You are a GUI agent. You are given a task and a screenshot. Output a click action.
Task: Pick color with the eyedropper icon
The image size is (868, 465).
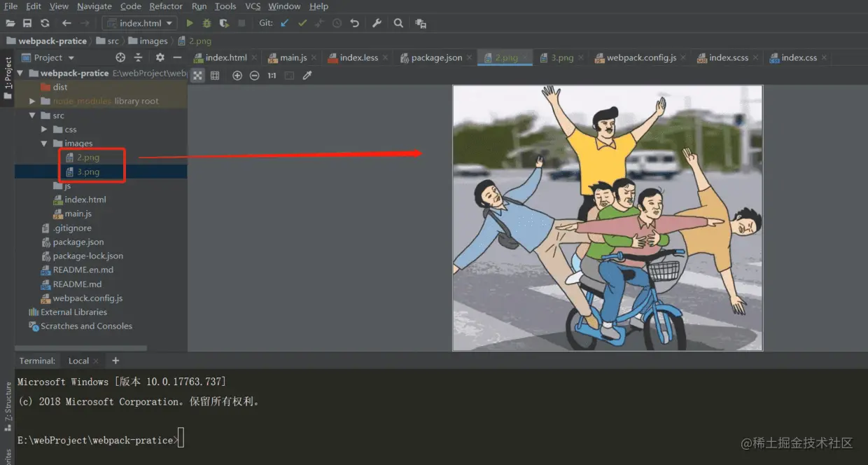307,76
